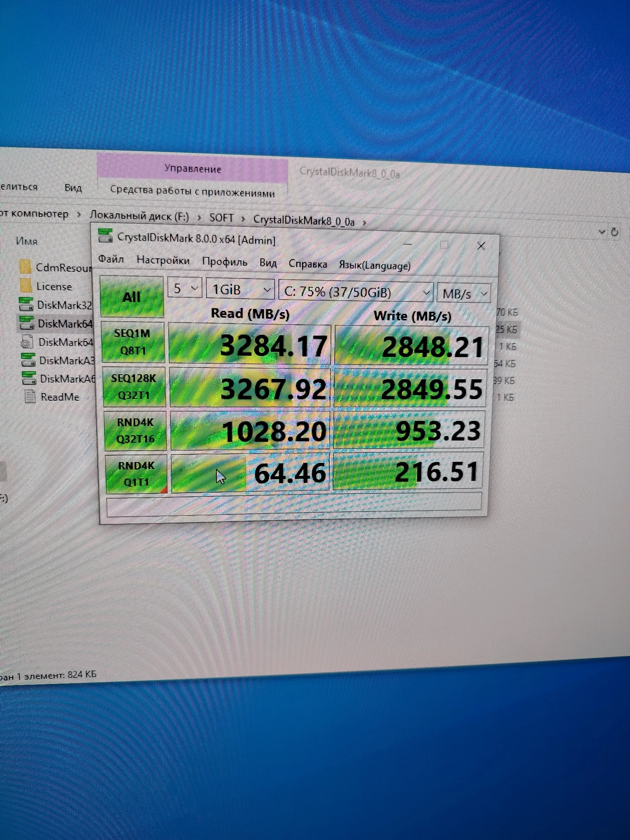Click the CrystalDiskMark8_0_0a breadcrumb segment

click(304, 220)
